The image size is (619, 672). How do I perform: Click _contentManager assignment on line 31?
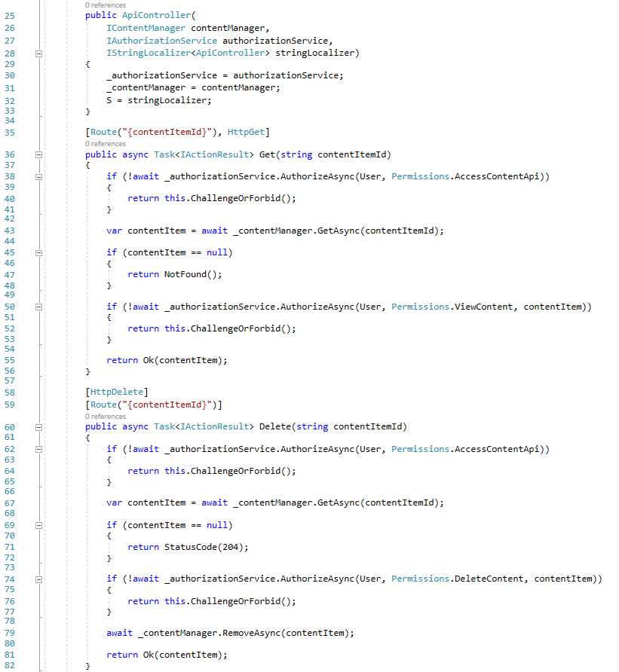193,87
